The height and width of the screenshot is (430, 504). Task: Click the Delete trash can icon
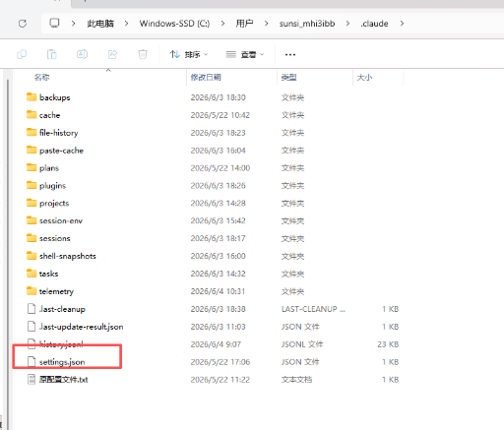(143, 54)
